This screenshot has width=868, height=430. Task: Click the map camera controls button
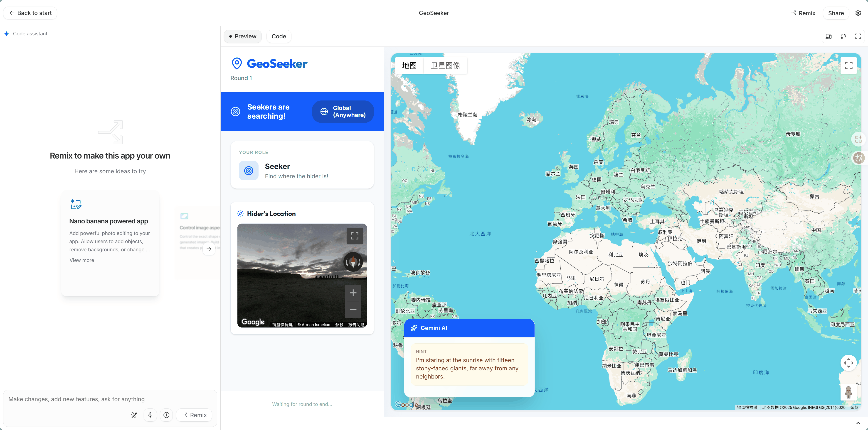pos(848,363)
